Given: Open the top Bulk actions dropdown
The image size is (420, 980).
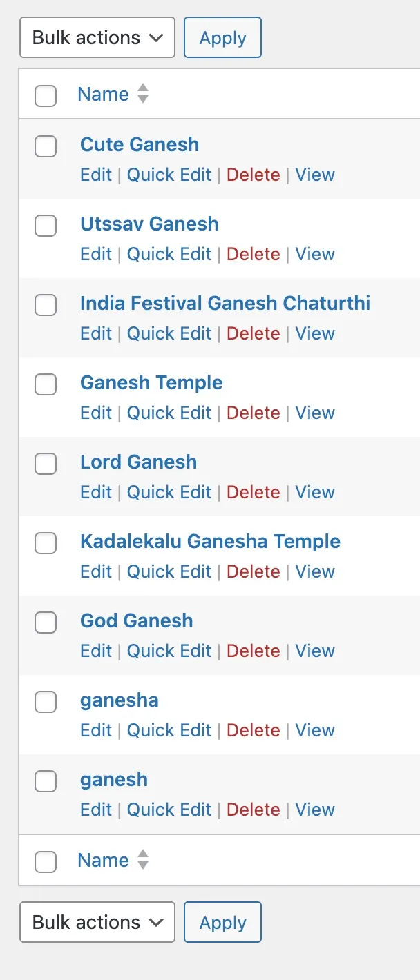Looking at the screenshot, I should [x=97, y=37].
